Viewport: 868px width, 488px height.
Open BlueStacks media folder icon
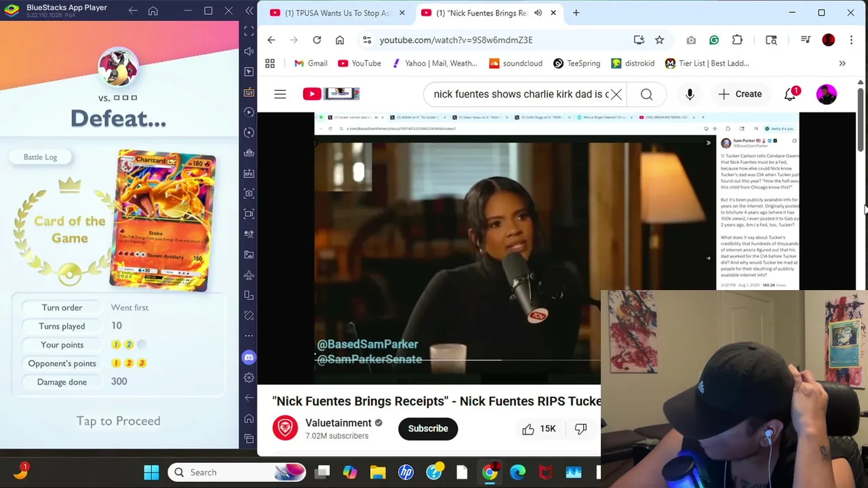pos(249,255)
